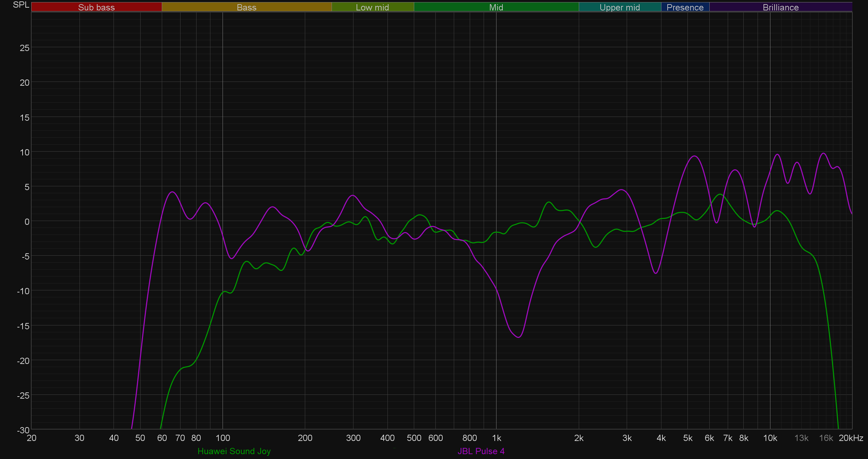This screenshot has width=868, height=459.
Task: Click the purple curve's peak near 5k
Action: 694,156
